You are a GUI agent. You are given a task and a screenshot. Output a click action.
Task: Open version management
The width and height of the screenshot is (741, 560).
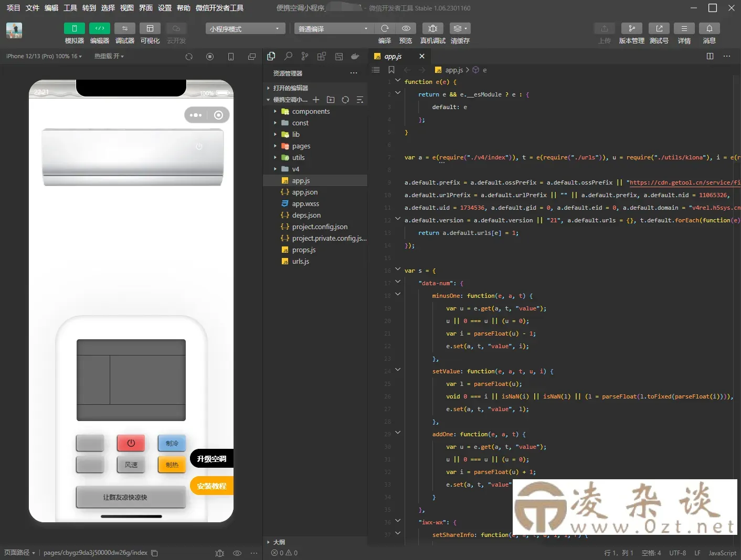[x=631, y=28]
